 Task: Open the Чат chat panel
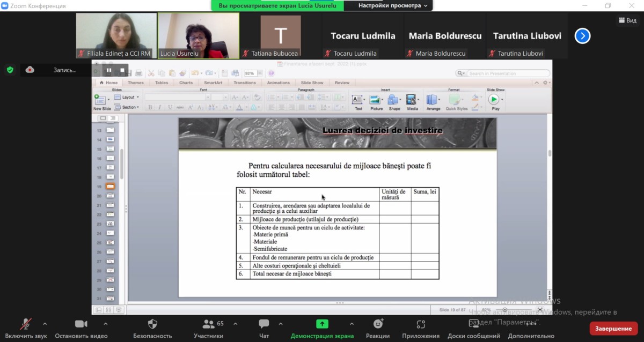[264, 329]
